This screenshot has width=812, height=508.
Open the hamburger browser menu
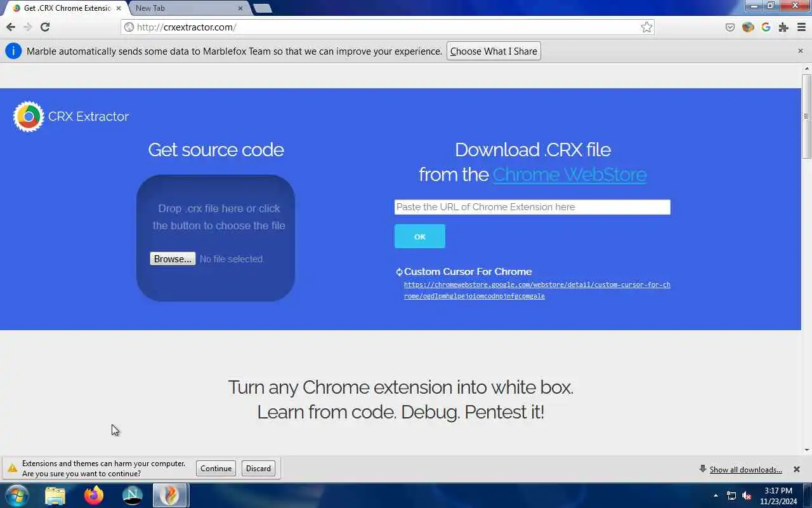point(801,27)
